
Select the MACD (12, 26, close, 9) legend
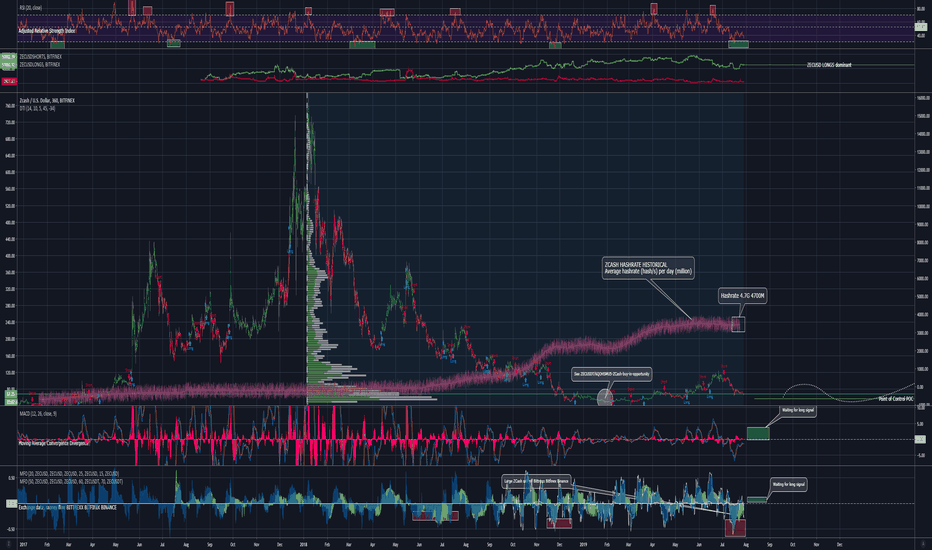pos(38,413)
